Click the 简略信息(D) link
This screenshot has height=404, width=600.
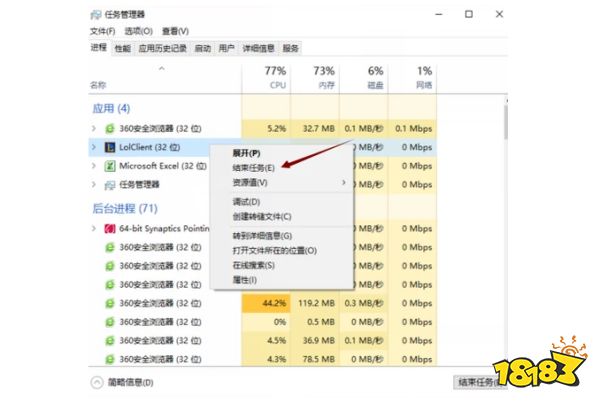[x=130, y=383]
